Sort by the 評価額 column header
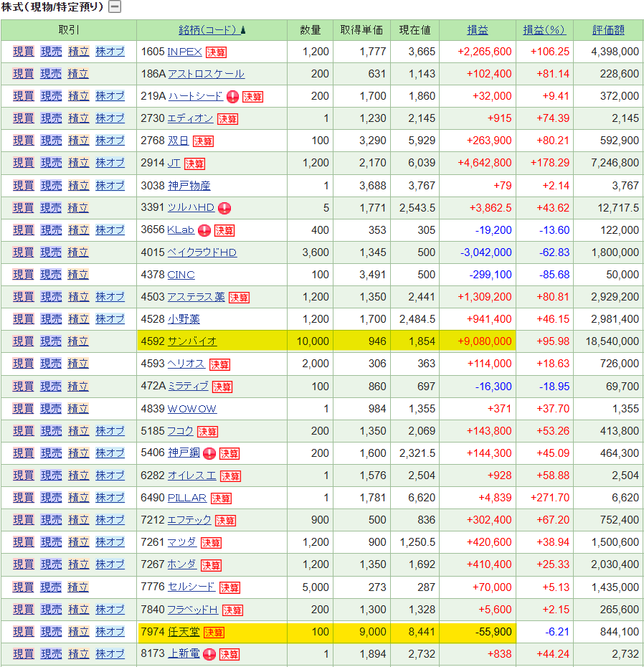 point(608,30)
